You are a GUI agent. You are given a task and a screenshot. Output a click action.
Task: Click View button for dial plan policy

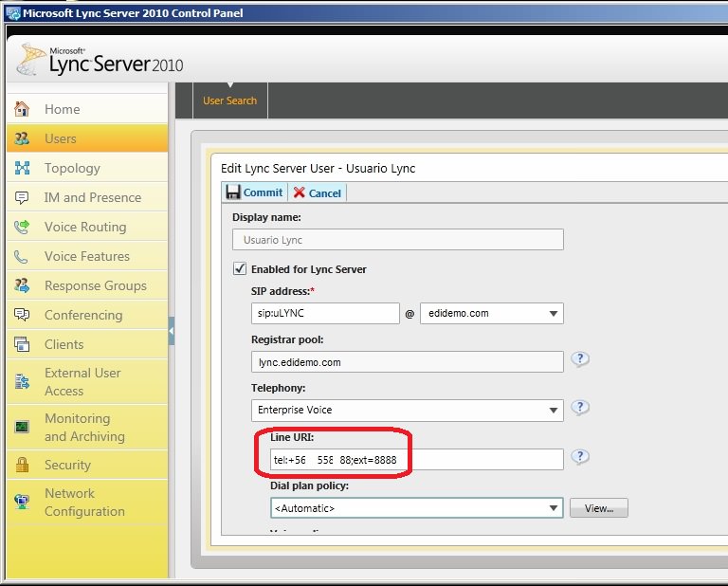pos(599,508)
